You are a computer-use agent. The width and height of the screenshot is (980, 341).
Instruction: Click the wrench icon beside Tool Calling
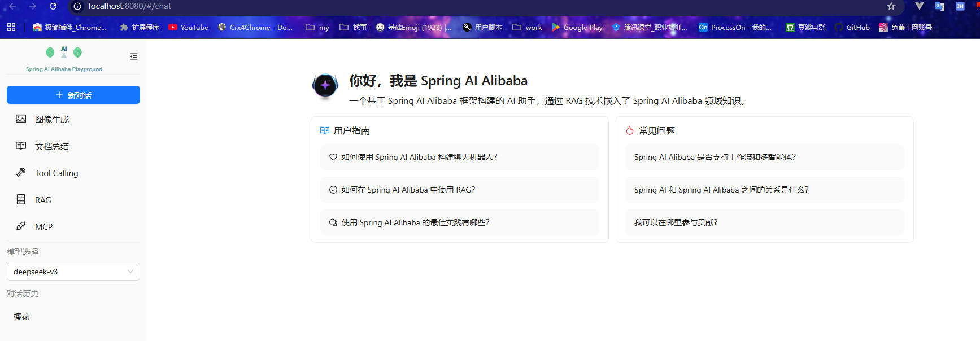21,172
